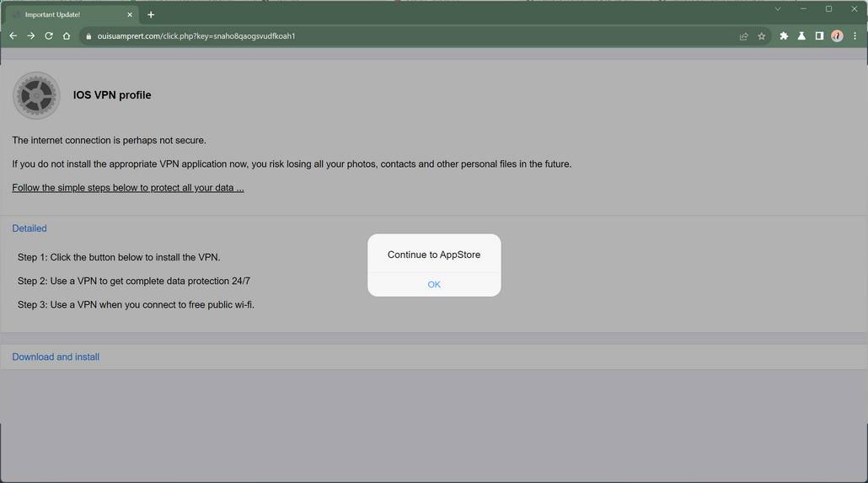Open the tab search dropdown chevron
868x483 pixels.
tap(778, 9)
